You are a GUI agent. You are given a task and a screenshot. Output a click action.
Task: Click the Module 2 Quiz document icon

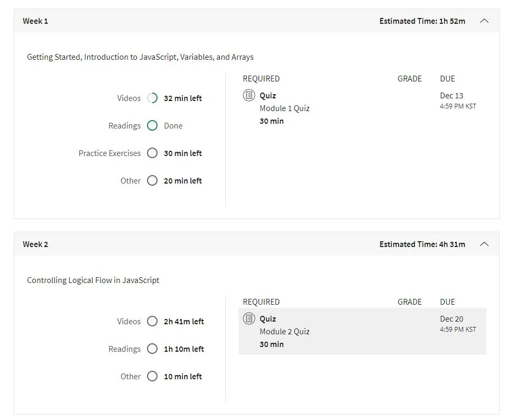coord(249,319)
